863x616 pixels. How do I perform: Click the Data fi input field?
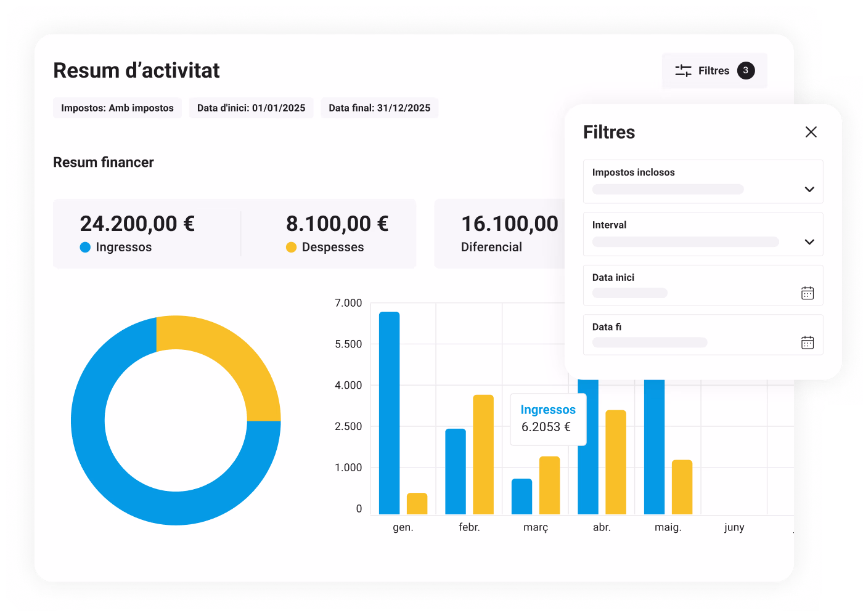point(703,335)
